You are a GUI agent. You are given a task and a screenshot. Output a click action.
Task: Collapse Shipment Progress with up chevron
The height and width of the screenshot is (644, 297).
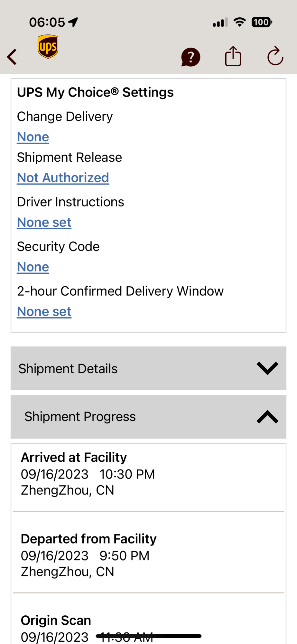[267, 417]
